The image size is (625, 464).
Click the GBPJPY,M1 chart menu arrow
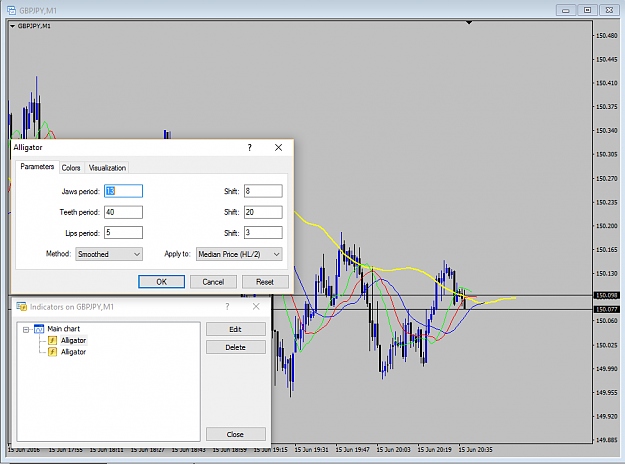click(x=12, y=26)
